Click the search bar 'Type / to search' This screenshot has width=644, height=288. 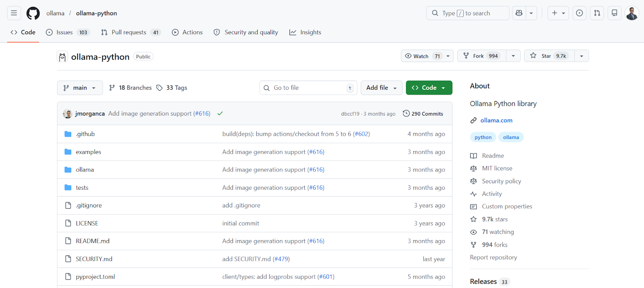(468, 13)
